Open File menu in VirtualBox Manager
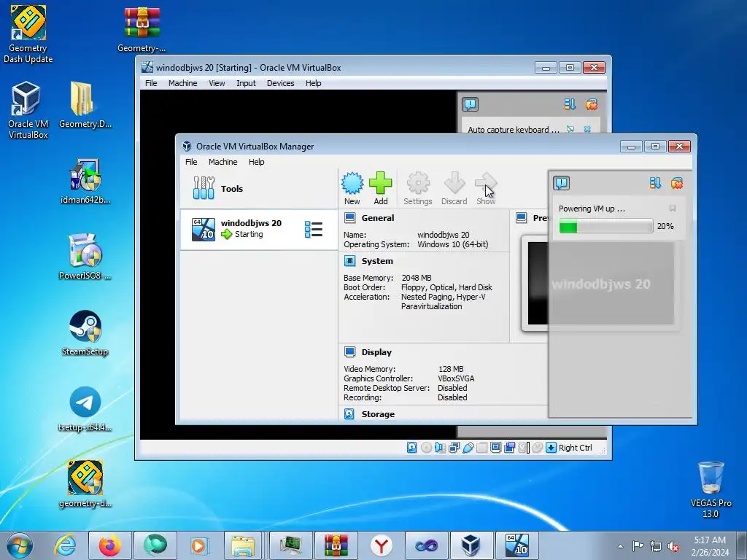Screen dimensions: 747x560 point(191,162)
